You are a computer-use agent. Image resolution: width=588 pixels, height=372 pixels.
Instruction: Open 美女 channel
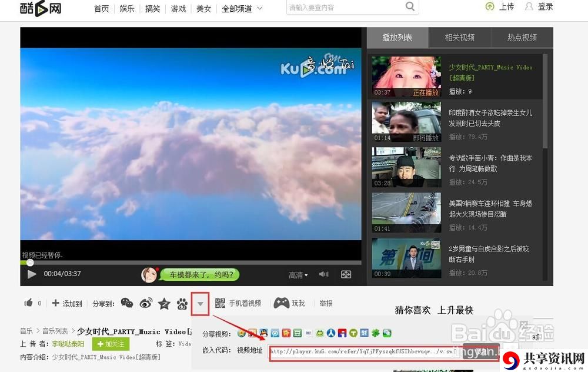[204, 8]
